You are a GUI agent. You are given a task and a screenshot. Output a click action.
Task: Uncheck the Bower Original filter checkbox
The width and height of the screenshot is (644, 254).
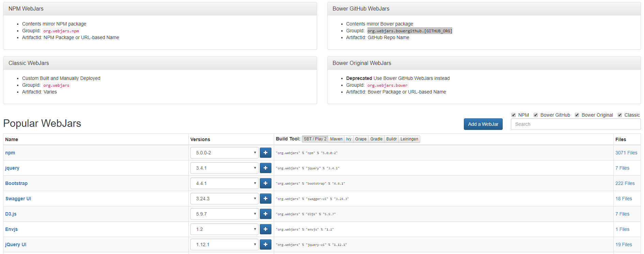pyautogui.click(x=577, y=115)
